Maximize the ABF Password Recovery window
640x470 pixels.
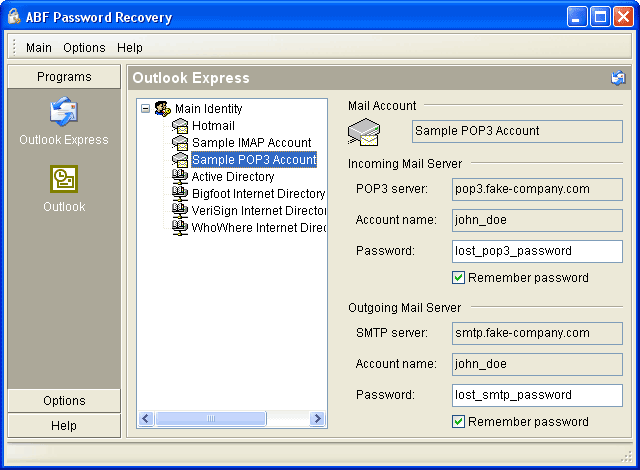point(600,17)
